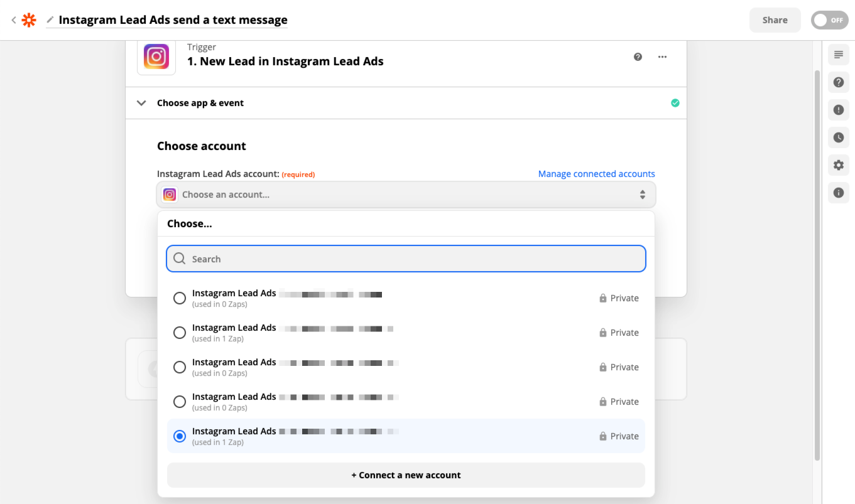Click the 'Choose...' dropdown header text
This screenshot has width=855, height=504.
click(190, 223)
